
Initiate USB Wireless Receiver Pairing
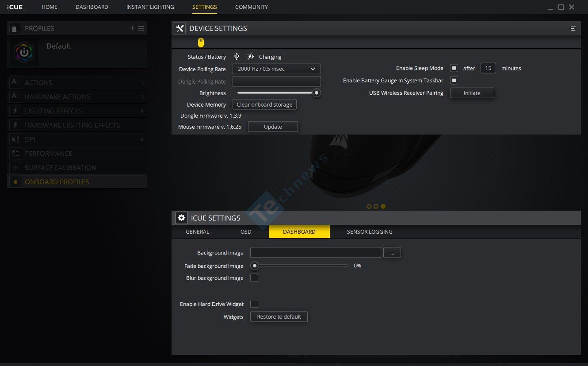pos(472,93)
